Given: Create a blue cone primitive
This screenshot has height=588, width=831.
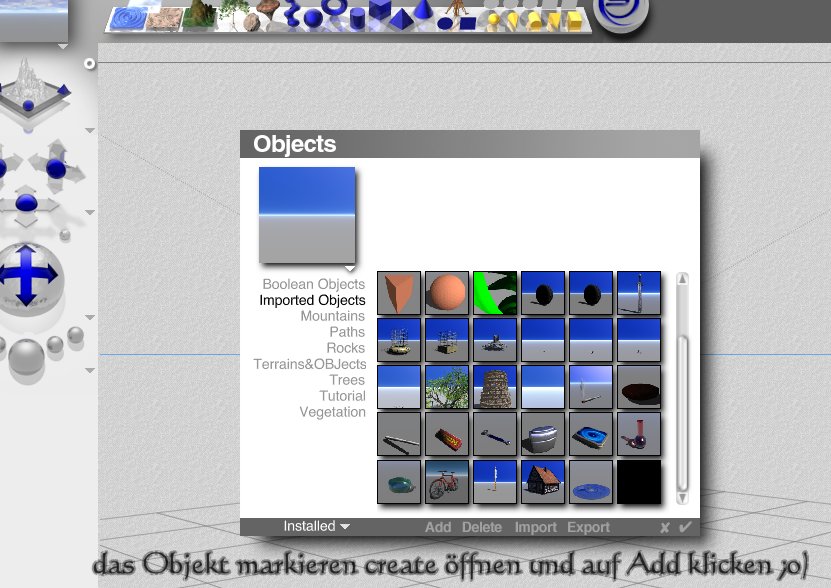Looking at the screenshot, I should [423, 8].
